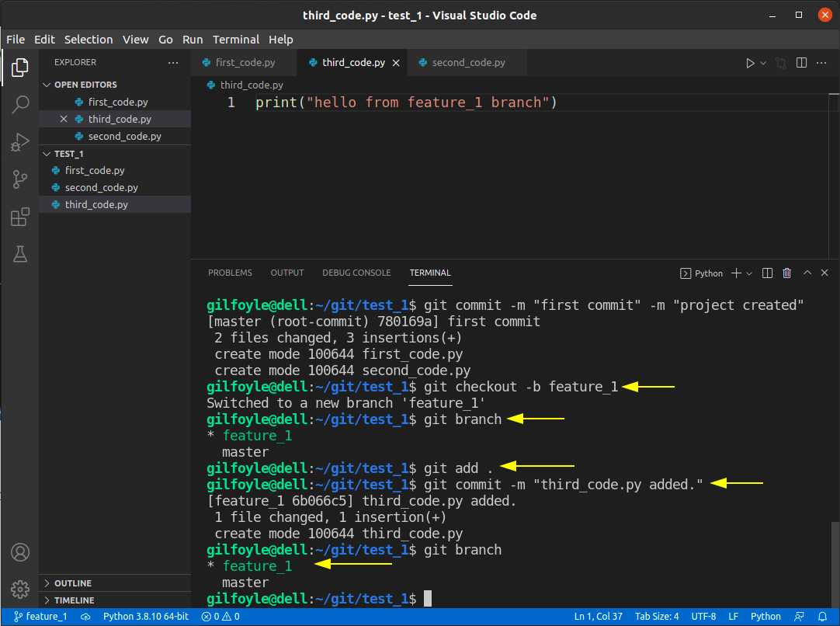Open the Run menu
The image size is (840, 626).
click(193, 40)
